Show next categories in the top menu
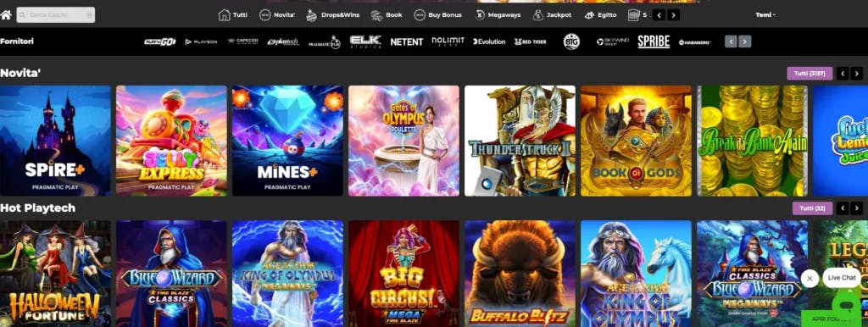The width and height of the screenshot is (868, 327). 673,15
